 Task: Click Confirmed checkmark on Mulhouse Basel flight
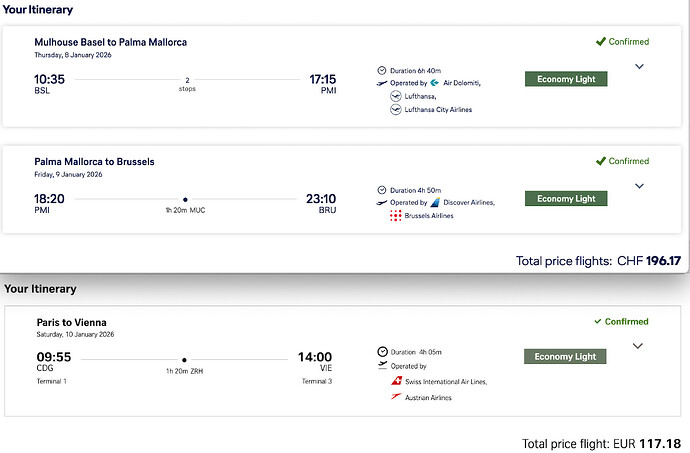600,42
